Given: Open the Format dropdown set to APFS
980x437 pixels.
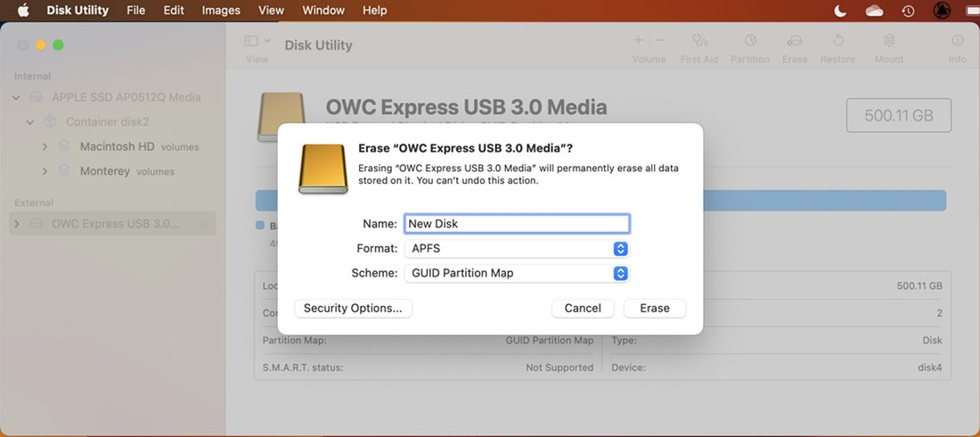Looking at the screenshot, I should coord(517,249).
